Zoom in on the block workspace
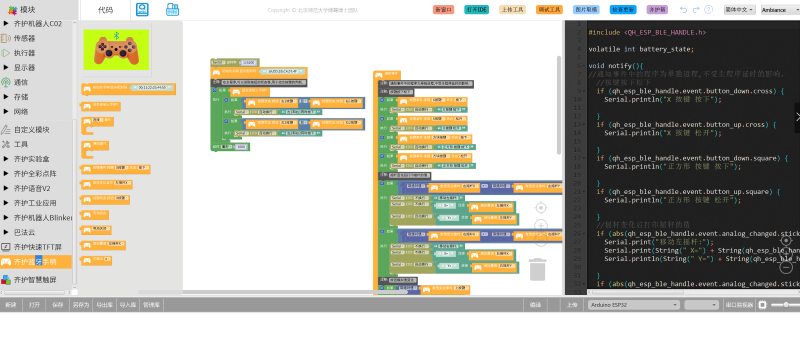 (541, 225)
